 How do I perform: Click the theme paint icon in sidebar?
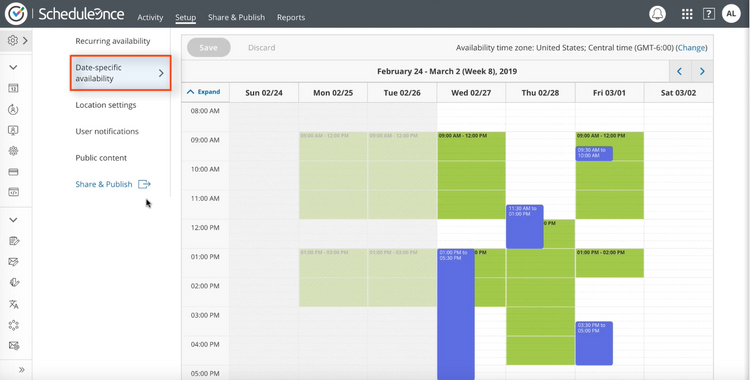pos(14,282)
